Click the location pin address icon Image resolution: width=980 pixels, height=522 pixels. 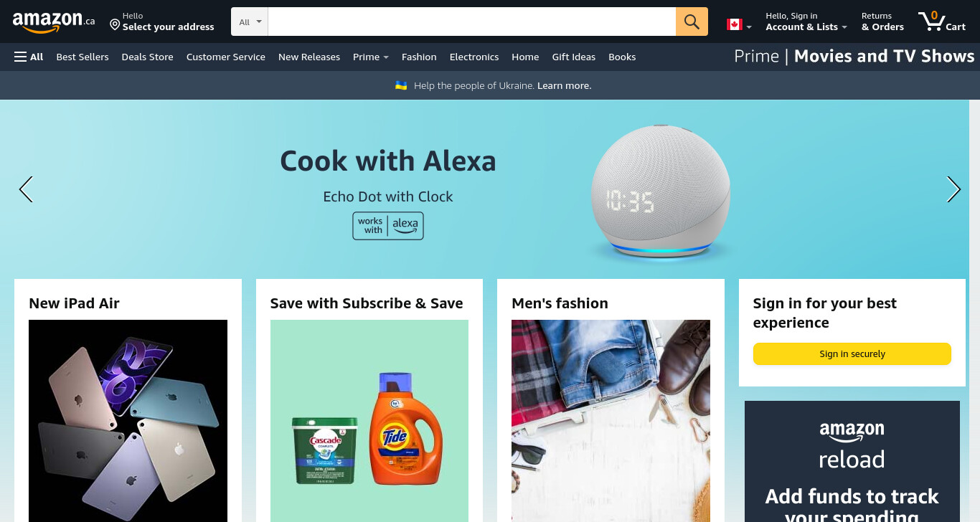click(115, 25)
